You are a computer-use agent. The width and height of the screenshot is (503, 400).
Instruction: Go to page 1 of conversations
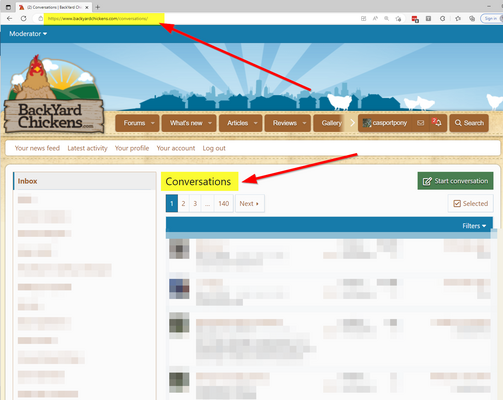point(172,203)
